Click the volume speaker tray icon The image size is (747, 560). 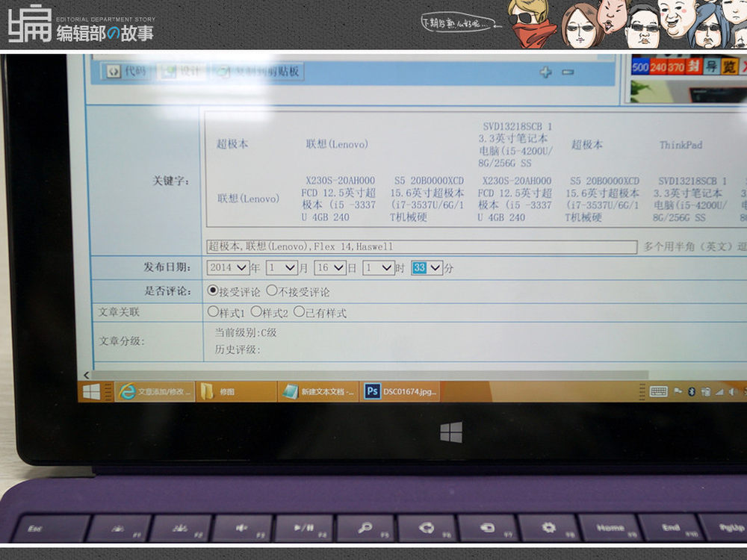pyautogui.click(x=733, y=391)
